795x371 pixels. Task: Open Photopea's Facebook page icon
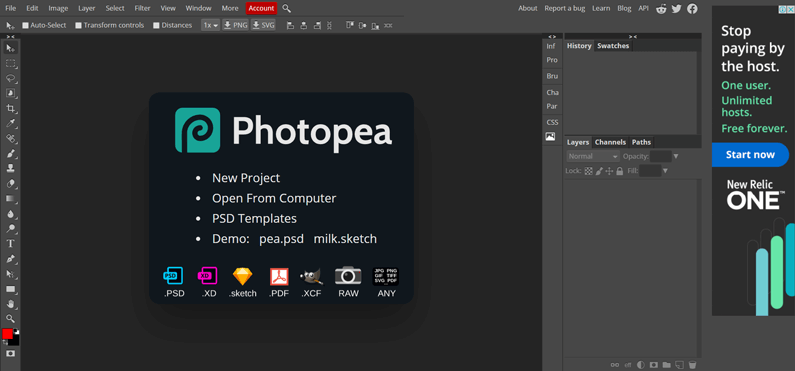(x=692, y=9)
